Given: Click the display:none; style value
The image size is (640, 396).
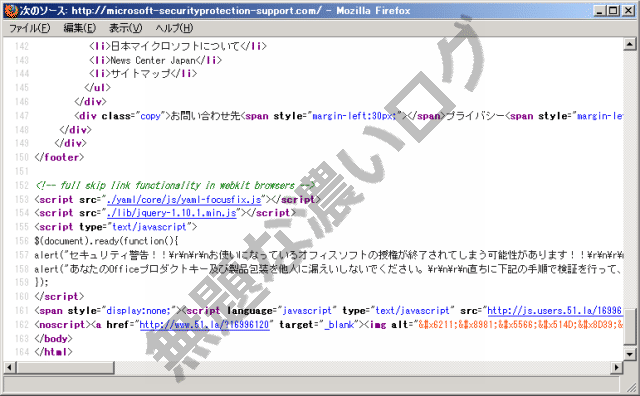Looking at the screenshot, I should pyautogui.click(x=138, y=311).
